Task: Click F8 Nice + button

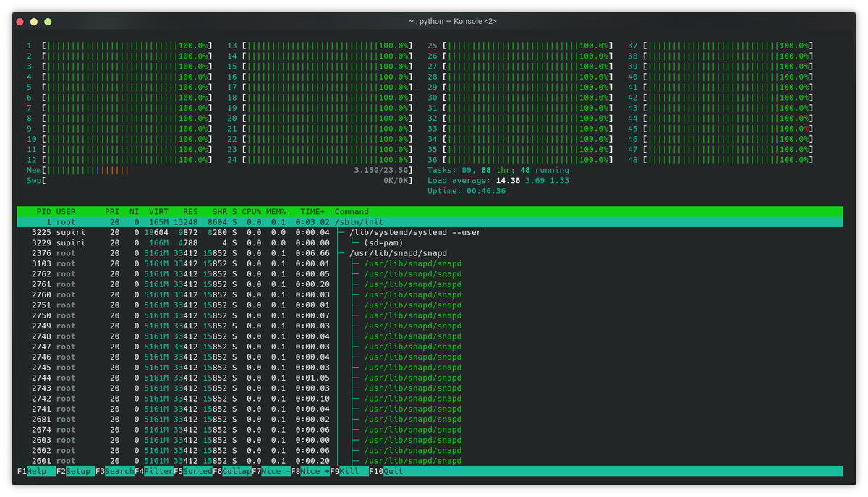Action: [x=310, y=471]
